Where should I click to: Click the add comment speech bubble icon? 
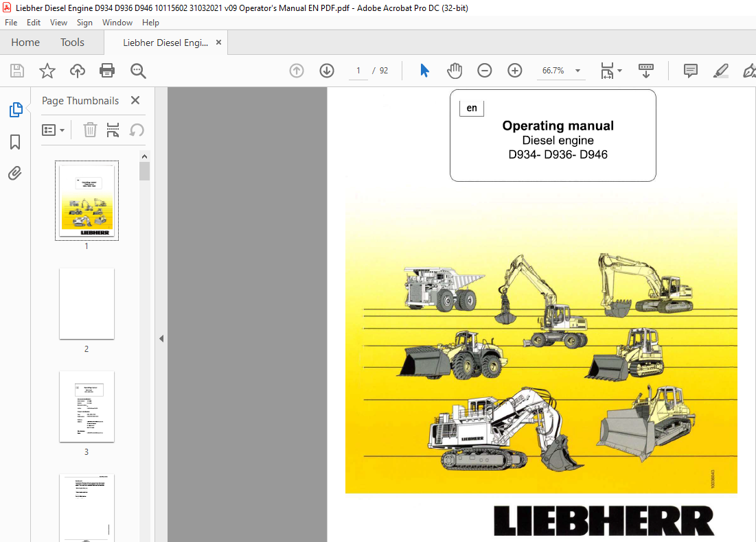(x=691, y=71)
